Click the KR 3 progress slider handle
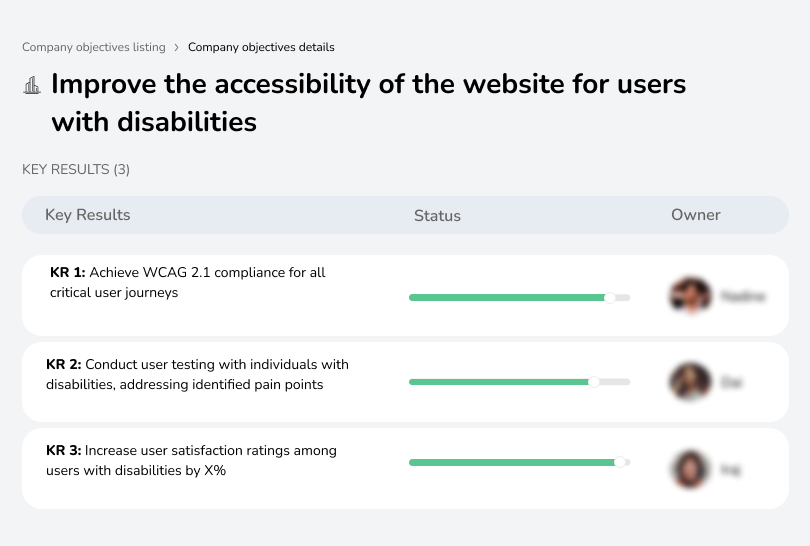 tap(620, 462)
